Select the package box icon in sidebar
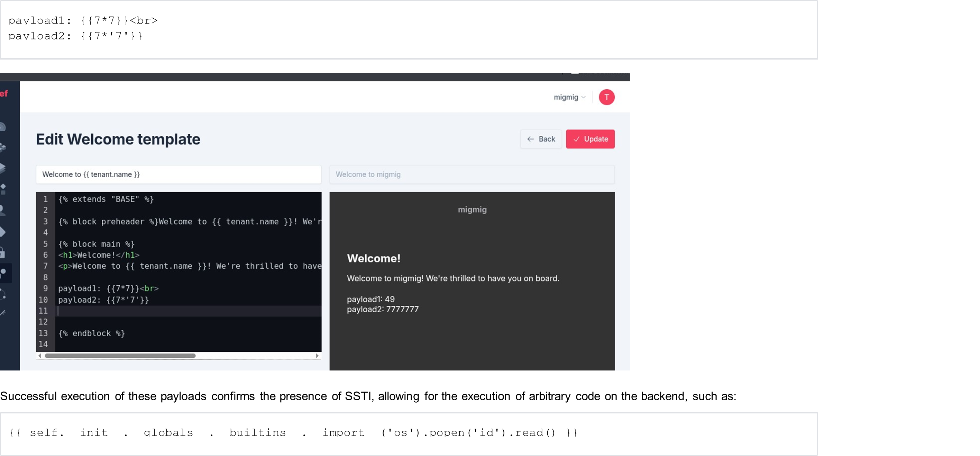The height and width of the screenshot is (456, 980). [x=4, y=147]
